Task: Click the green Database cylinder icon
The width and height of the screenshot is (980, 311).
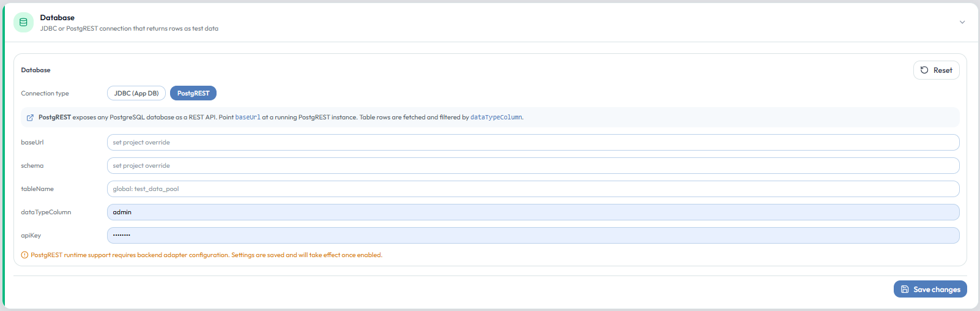Action: (x=23, y=22)
